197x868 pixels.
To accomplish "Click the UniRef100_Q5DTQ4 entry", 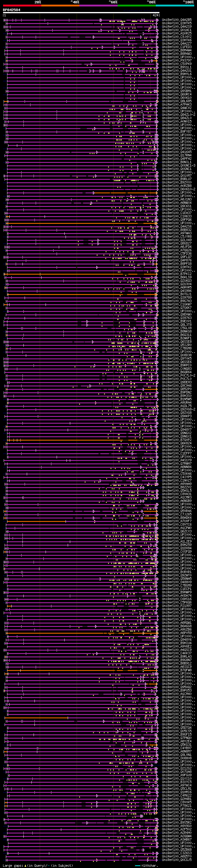I will coord(177,728).
